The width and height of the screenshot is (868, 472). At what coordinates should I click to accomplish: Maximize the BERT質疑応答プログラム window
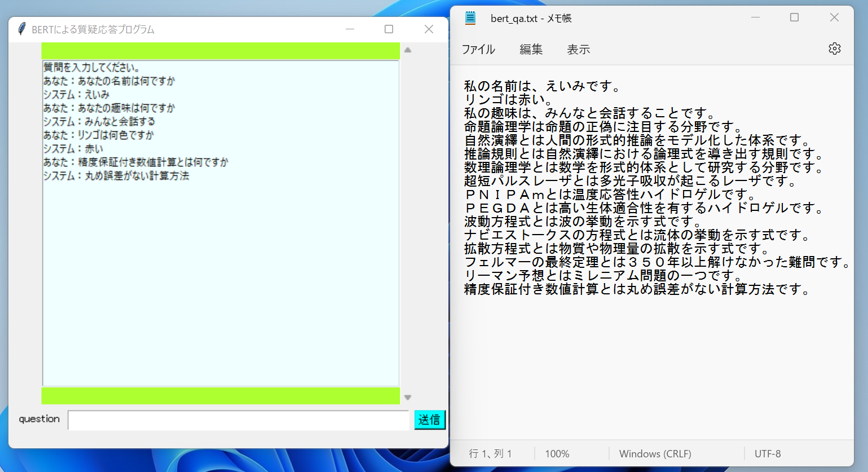(x=389, y=29)
